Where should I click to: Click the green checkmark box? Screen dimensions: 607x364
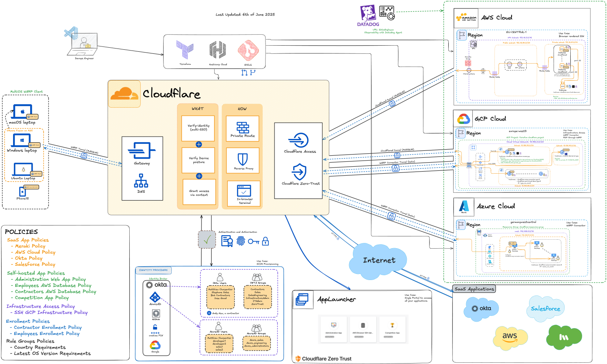point(207,239)
